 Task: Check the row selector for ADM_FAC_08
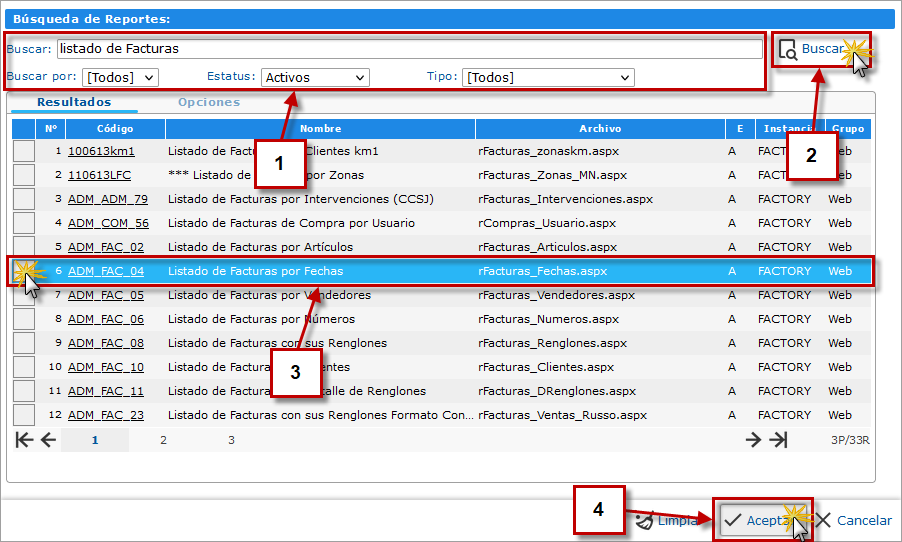coord(24,343)
